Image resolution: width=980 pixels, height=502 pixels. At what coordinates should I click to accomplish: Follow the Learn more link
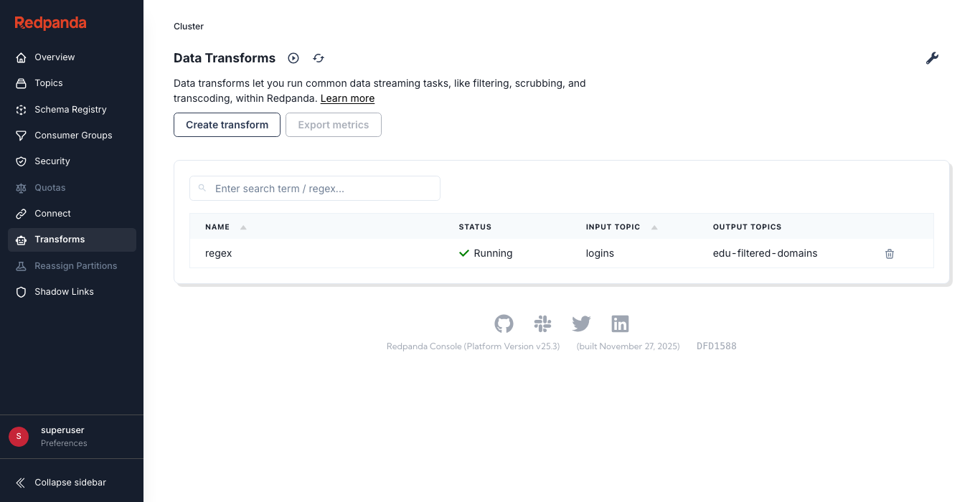pyautogui.click(x=347, y=98)
